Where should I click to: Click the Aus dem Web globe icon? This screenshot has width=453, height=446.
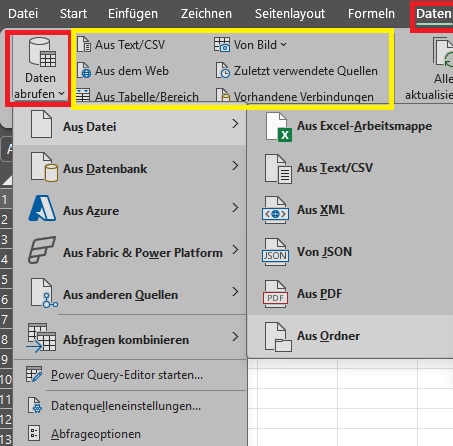pyautogui.click(x=84, y=70)
